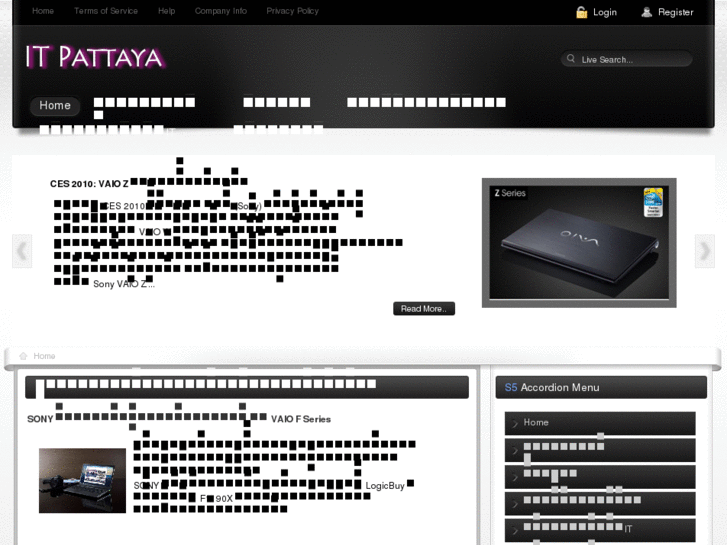Click the Home breadcrumb text

(44, 356)
